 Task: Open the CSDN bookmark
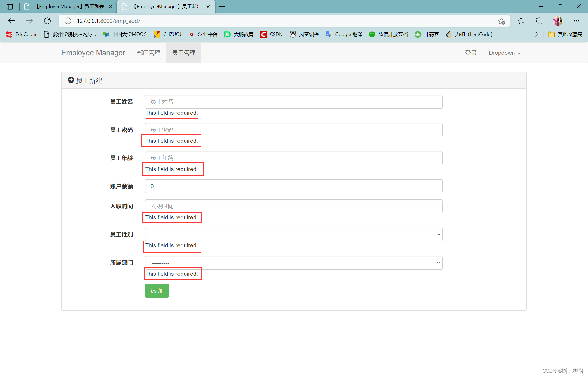pyautogui.click(x=271, y=34)
